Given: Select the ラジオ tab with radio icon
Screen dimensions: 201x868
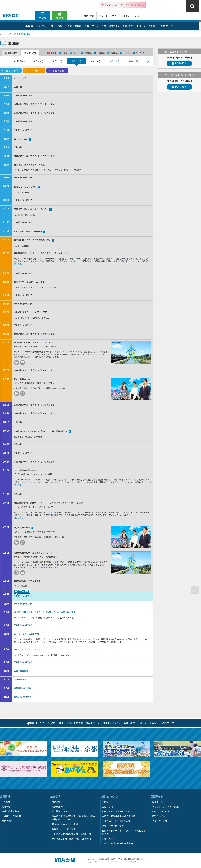Looking at the screenshot, I should (60, 15).
